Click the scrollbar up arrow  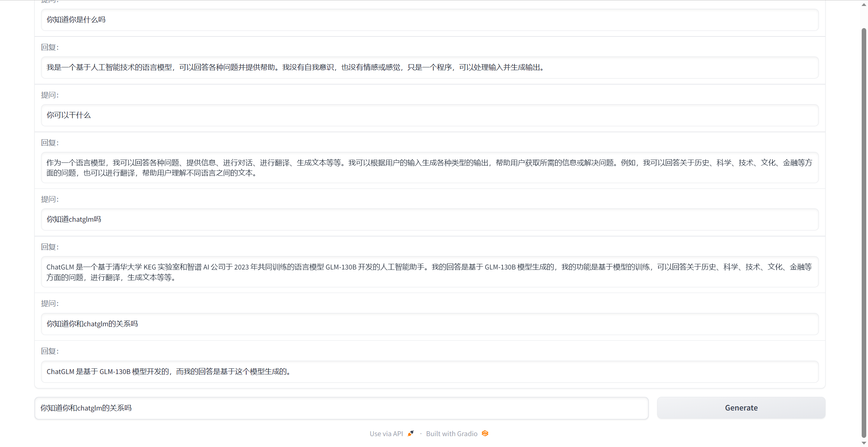(x=864, y=5)
